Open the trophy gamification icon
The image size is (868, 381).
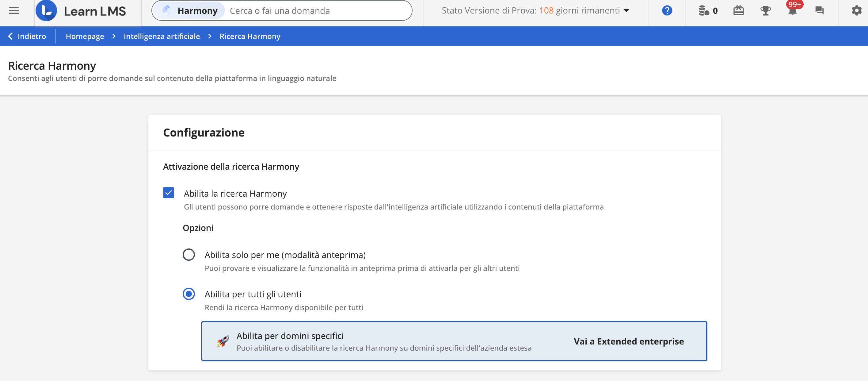765,11
